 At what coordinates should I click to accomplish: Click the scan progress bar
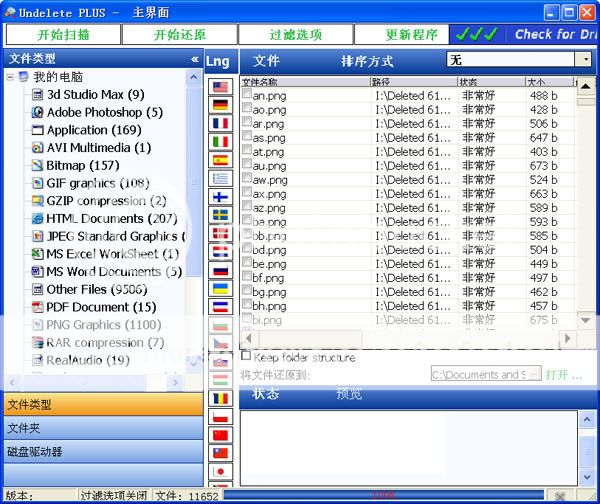pyautogui.click(x=383, y=495)
